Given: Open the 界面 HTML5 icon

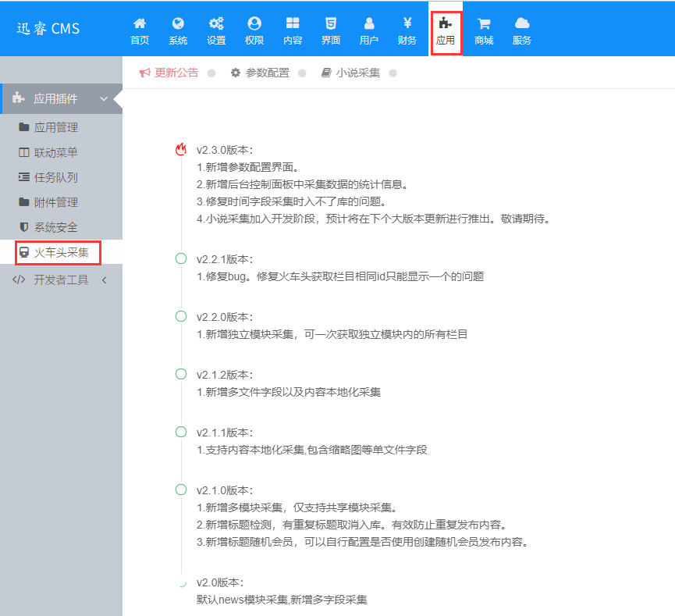Looking at the screenshot, I should [x=331, y=23].
